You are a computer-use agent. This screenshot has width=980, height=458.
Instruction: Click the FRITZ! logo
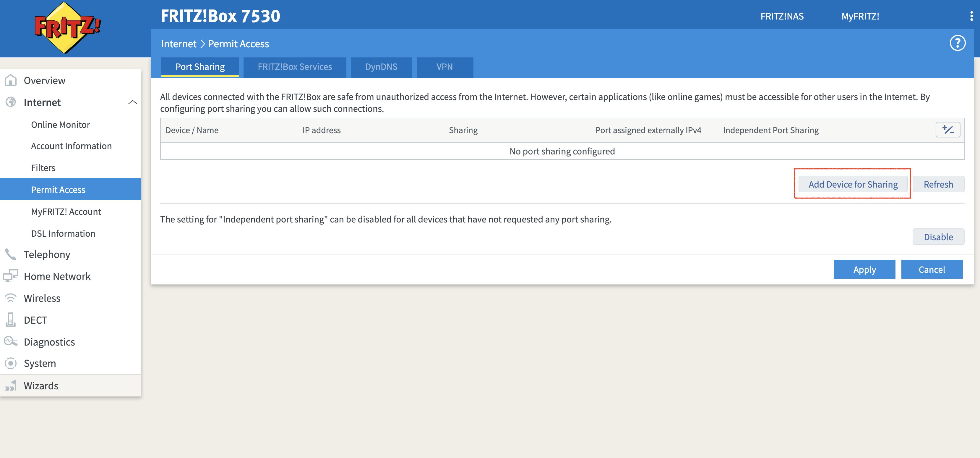coord(67,28)
